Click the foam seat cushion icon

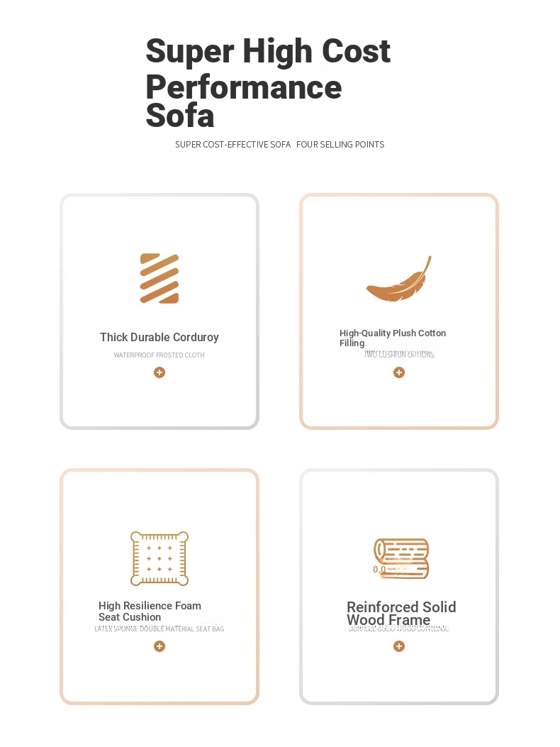pos(159,558)
